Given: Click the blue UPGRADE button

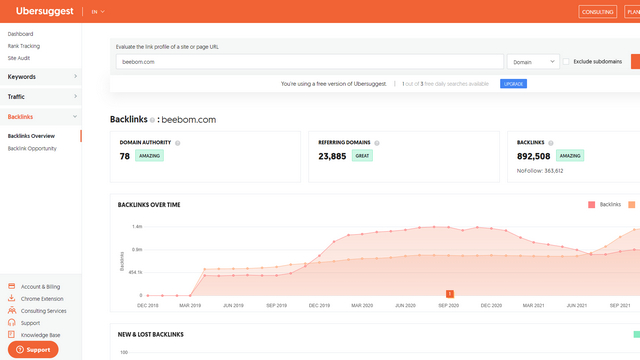Looking at the screenshot, I should click(513, 84).
